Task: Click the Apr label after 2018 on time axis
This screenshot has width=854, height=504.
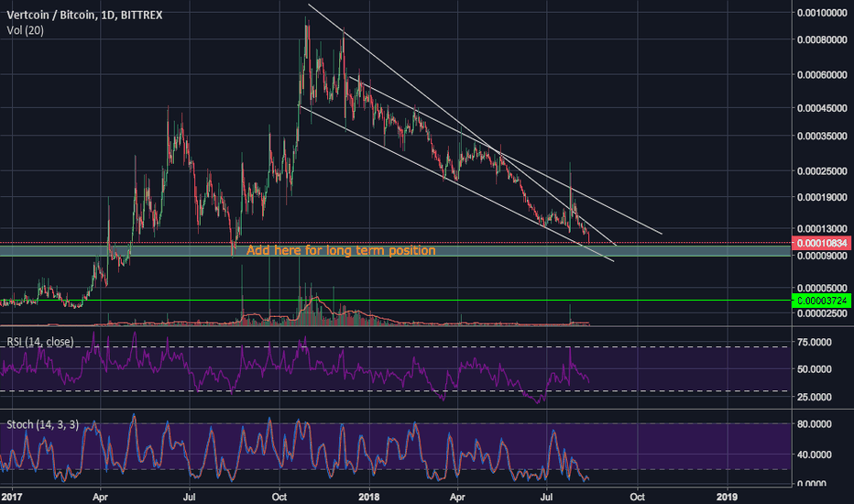Action: [x=457, y=497]
